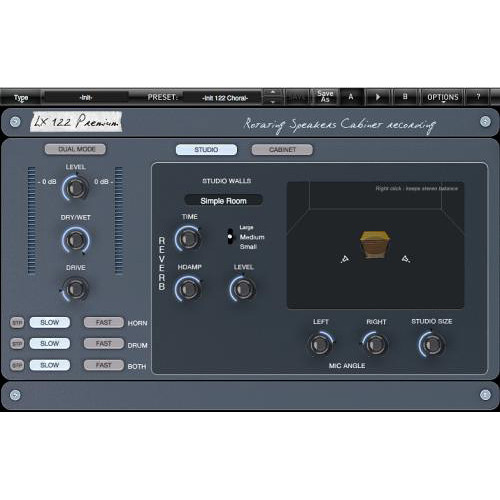The image size is (500, 500).
Task: Open help with the question mark button
Action: pos(478,97)
